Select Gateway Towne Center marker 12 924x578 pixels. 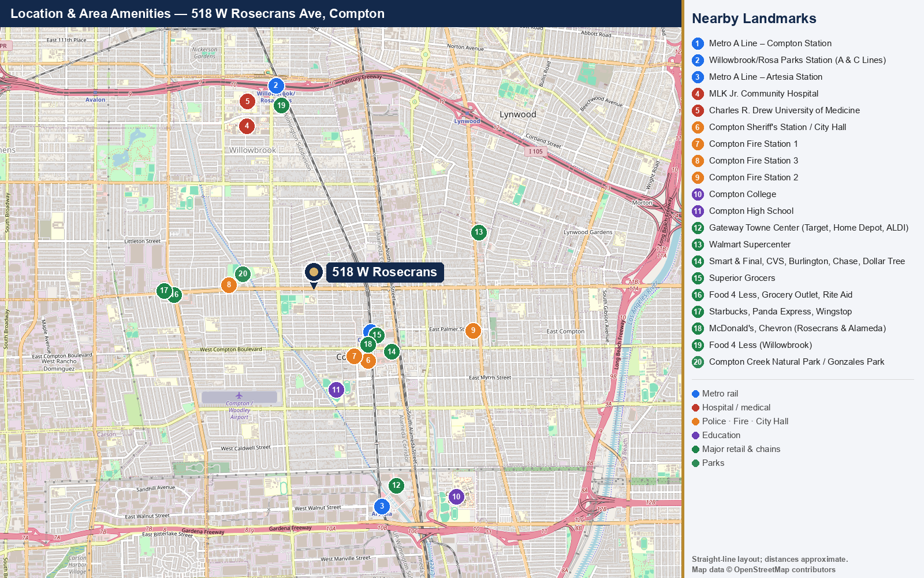396,486
